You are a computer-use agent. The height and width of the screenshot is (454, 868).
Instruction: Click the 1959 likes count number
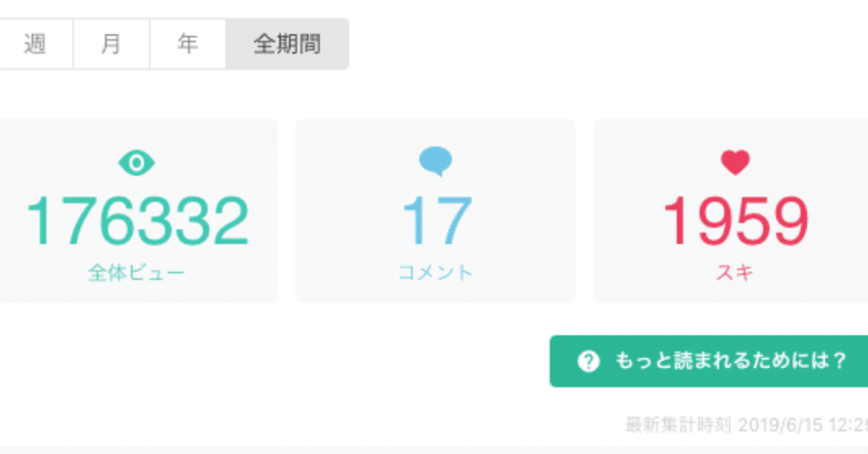click(x=735, y=222)
